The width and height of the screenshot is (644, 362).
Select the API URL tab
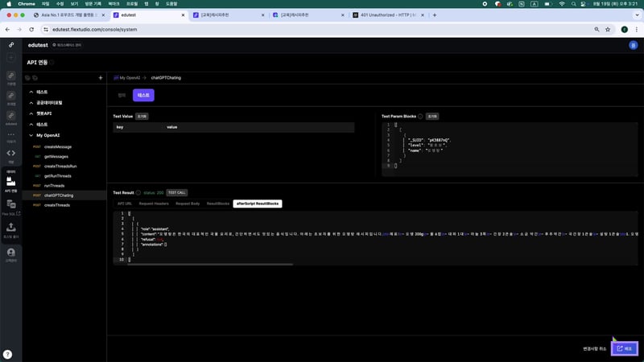click(125, 204)
